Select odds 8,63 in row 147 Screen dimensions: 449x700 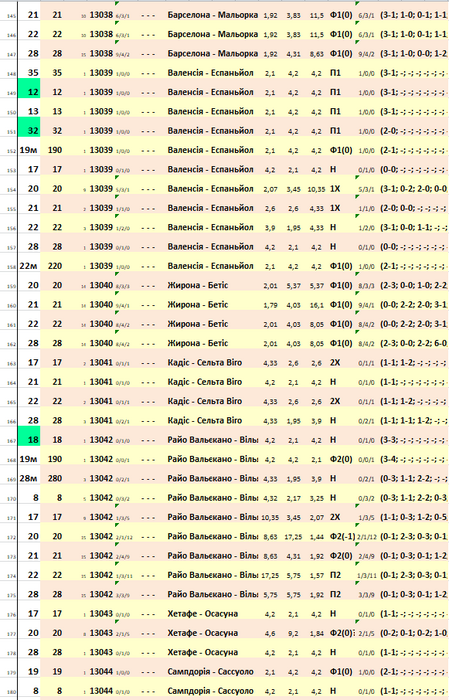coord(316,54)
